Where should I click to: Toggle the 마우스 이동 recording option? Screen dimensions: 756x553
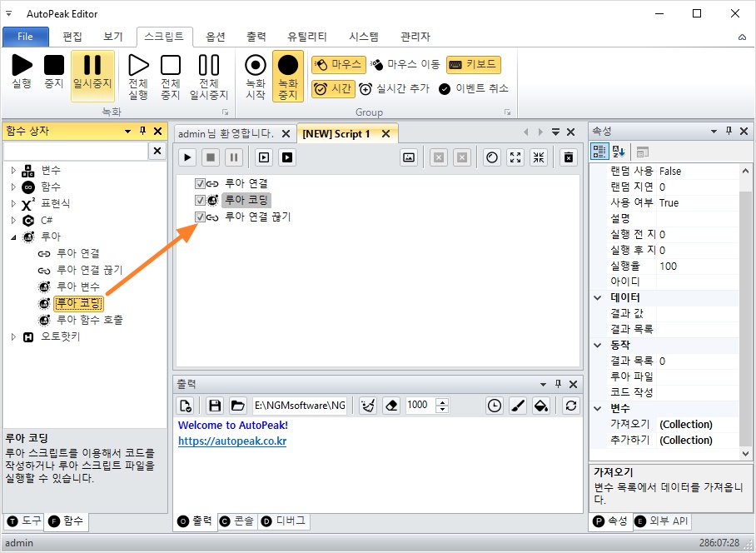pyautogui.click(x=405, y=64)
